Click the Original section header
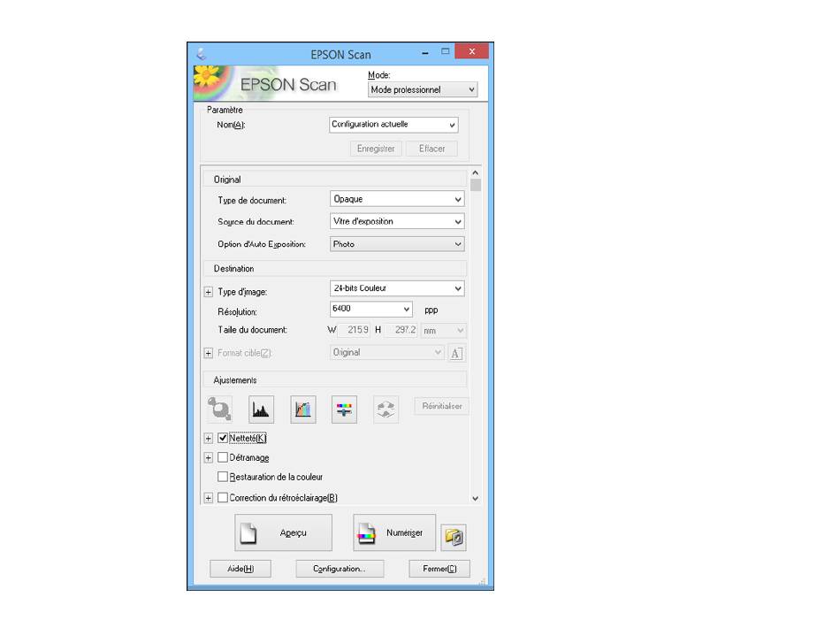840x628 pixels. pyautogui.click(x=334, y=179)
